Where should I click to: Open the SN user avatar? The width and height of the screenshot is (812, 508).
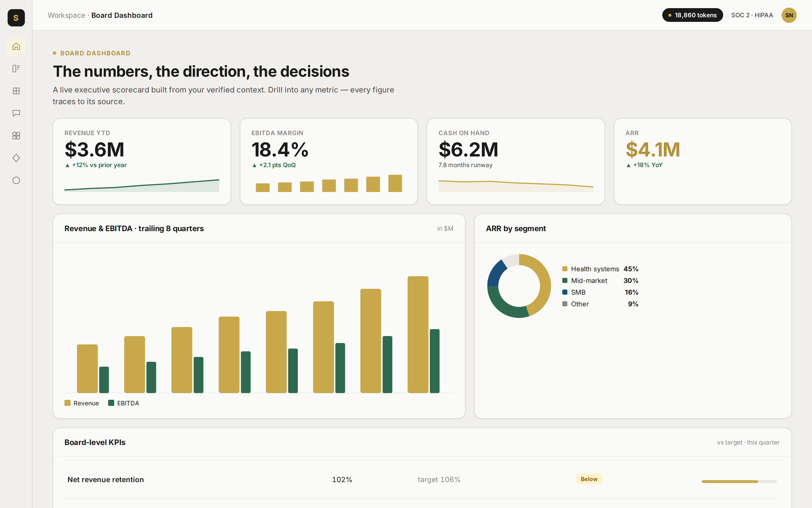(789, 15)
